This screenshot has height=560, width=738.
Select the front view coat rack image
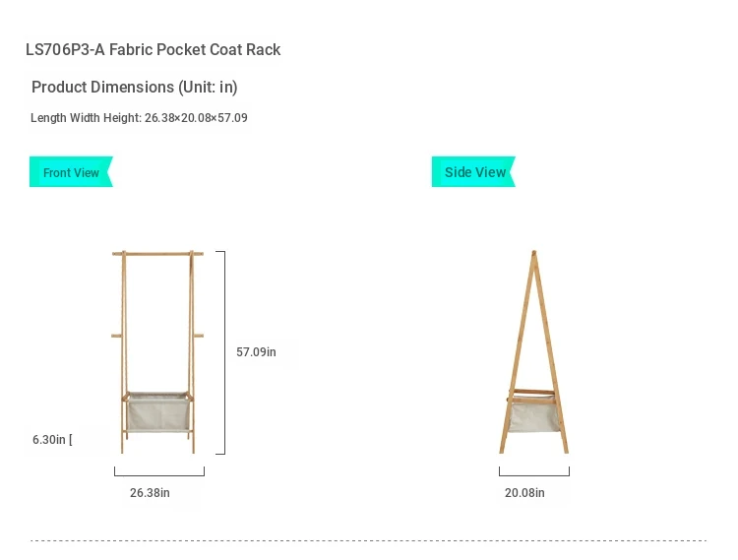click(157, 352)
